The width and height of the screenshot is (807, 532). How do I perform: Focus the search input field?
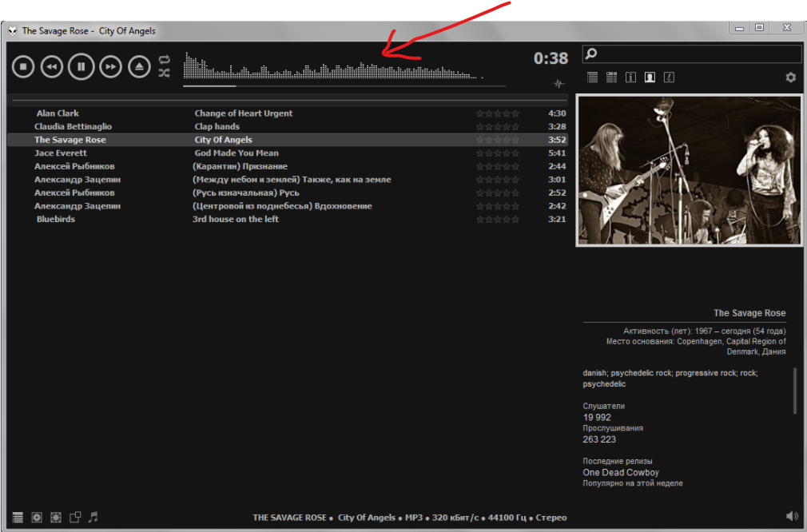692,54
